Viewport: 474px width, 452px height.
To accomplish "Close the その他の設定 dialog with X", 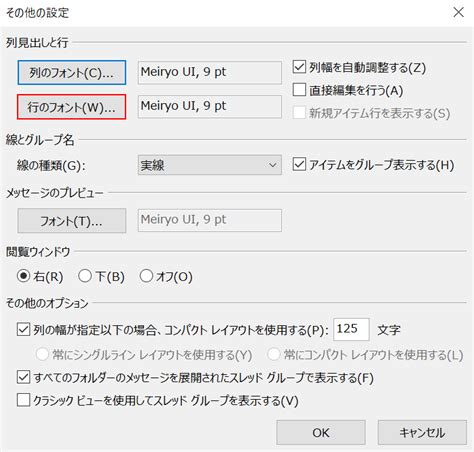I will 459,12.
